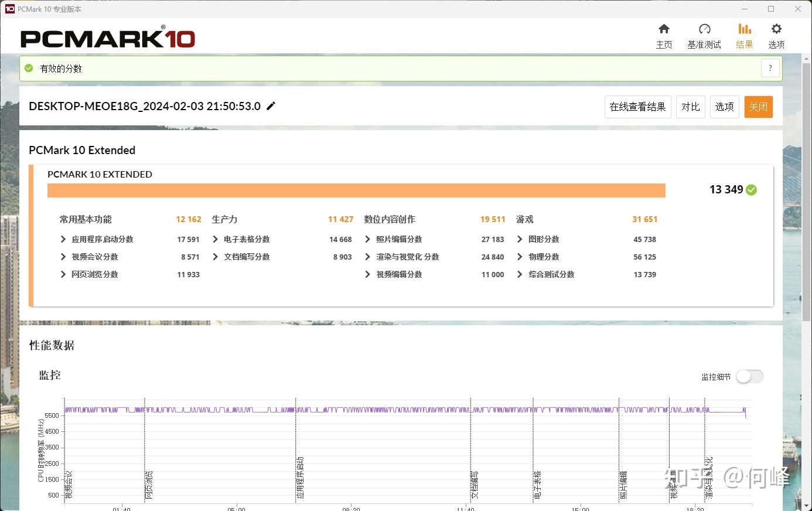Expand 照片编辑分数 row

click(x=368, y=239)
